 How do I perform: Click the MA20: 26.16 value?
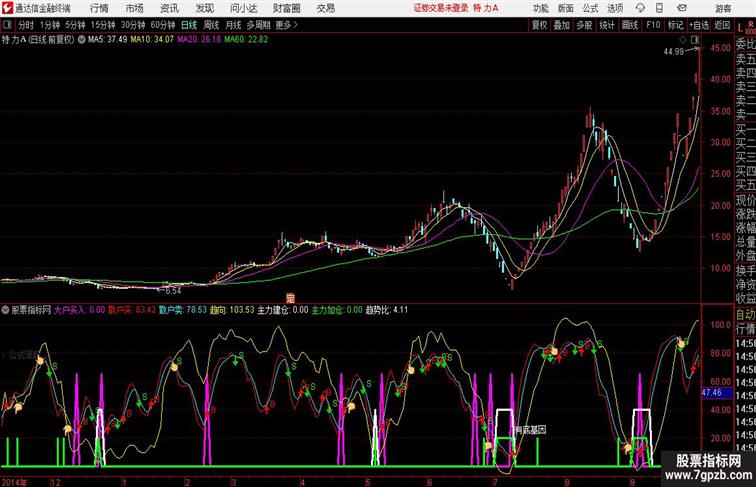(x=199, y=40)
